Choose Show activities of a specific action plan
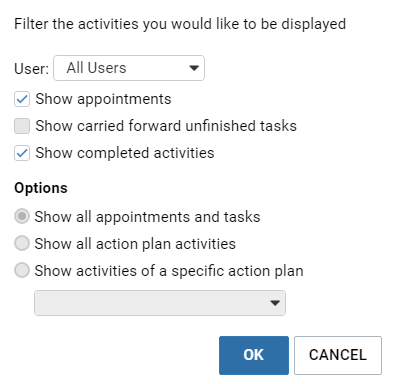Image resolution: width=395 pixels, height=384 pixels. click(x=22, y=270)
